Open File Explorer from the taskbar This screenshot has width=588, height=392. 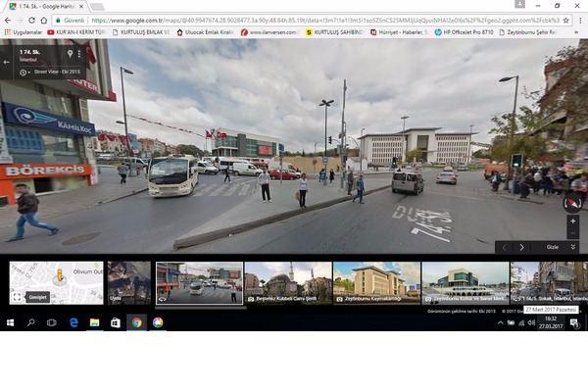[x=94, y=322]
